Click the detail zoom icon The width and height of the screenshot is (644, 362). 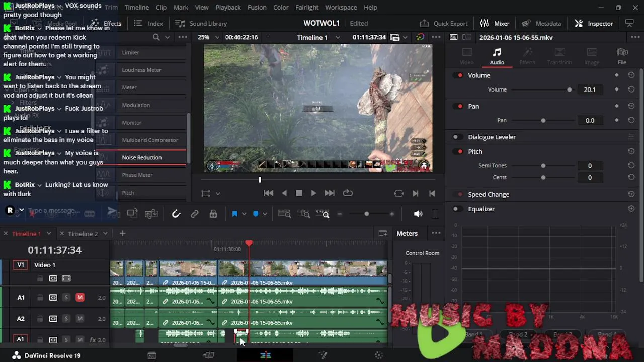(x=305, y=214)
